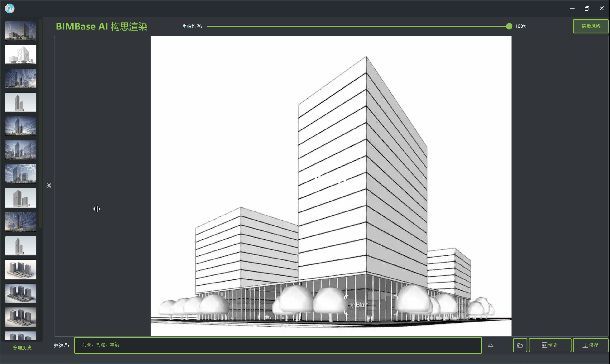The height and width of the screenshot is (364, 610).
Task: Click the 保存 save button
Action: coord(590,345)
